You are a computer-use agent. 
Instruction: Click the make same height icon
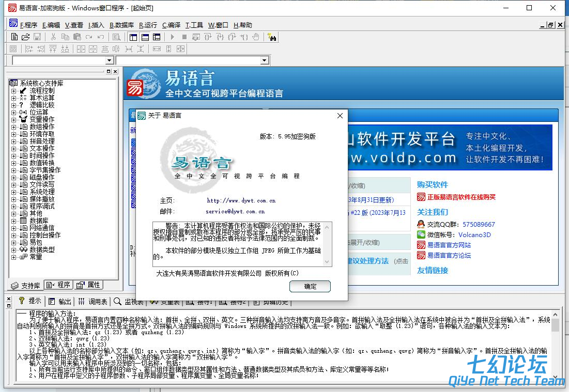point(169,49)
